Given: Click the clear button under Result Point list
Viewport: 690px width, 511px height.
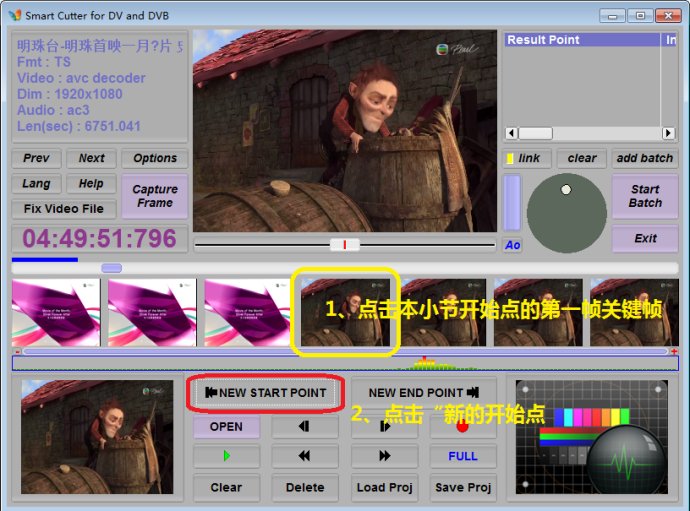Looking at the screenshot, I should click(582, 158).
